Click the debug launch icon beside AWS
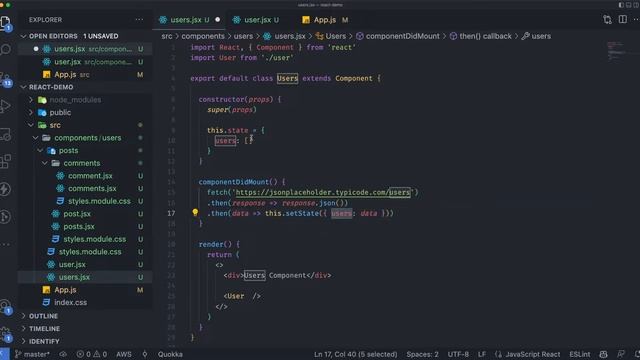 coord(144,354)
